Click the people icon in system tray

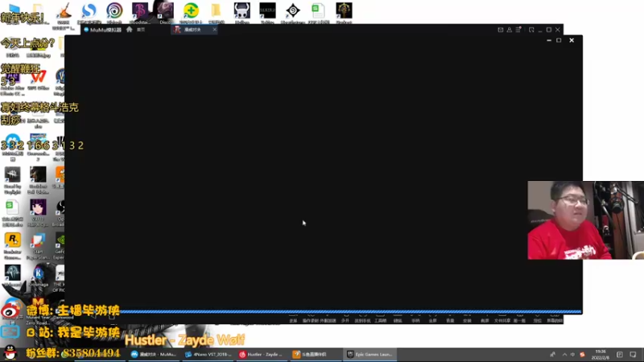tap(553, 355)
